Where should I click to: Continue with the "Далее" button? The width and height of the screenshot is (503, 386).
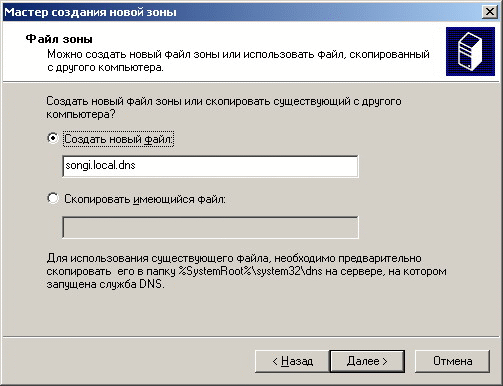coord(367,361)
